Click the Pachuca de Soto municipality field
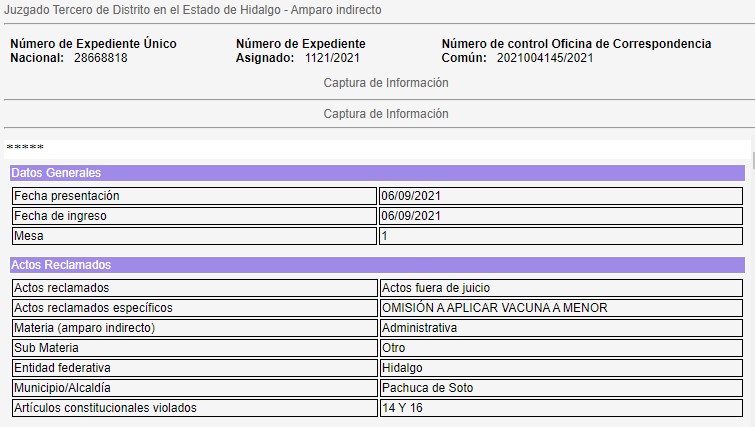 pyautogui.click(x=560, y=388)
